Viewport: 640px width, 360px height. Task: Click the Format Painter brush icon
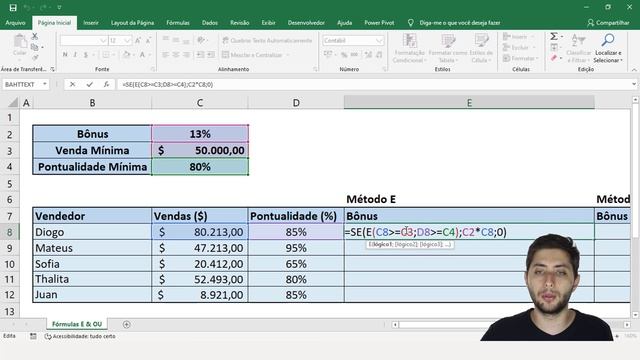coord(35,58)
